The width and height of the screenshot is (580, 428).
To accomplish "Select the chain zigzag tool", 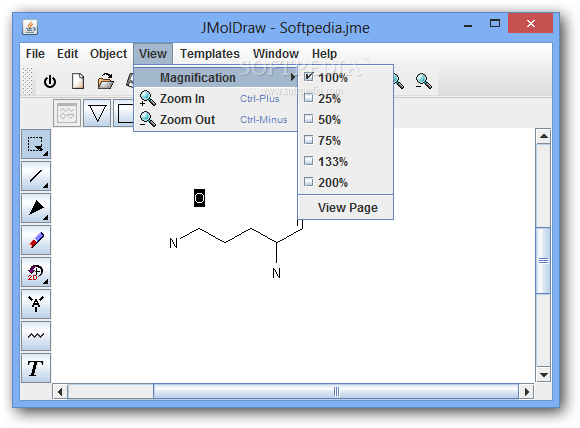I will pyautogui.click(x=36, y=336).
